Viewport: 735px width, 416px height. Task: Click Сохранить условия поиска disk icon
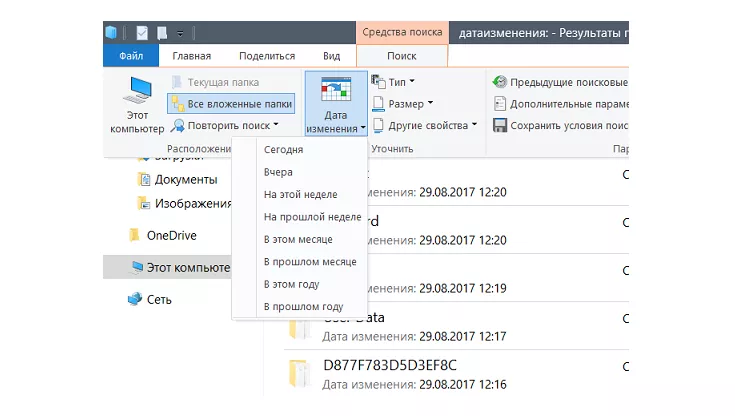500,126
